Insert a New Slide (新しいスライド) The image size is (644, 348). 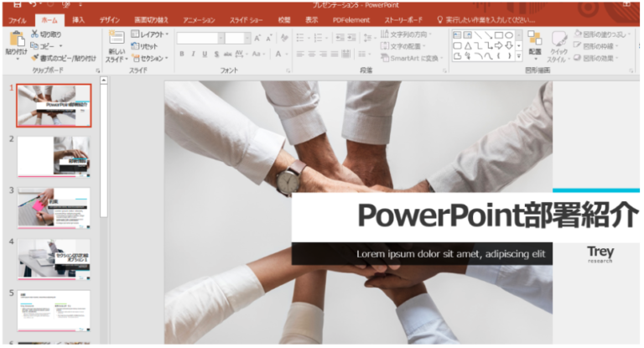pyautogui.click(x=117, y=46)
